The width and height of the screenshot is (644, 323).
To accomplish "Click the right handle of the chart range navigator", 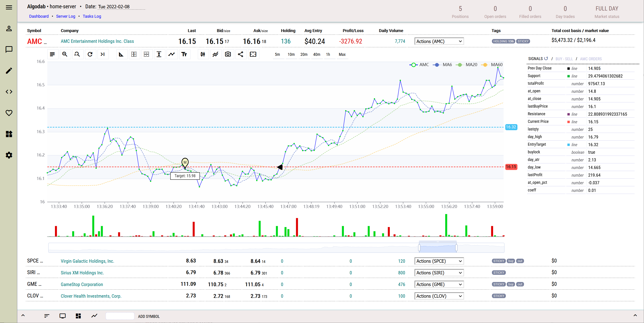I will [x=456, y=247].
